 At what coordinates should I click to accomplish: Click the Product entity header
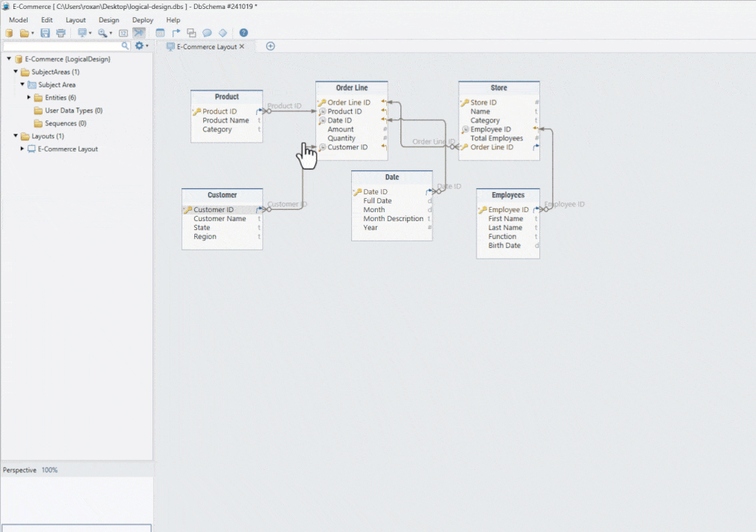tap(226, 97)
